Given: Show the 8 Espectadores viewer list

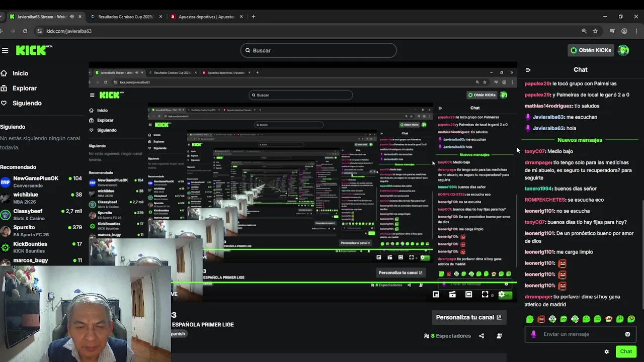Looking at the screenshot, I should pos(448,336).
